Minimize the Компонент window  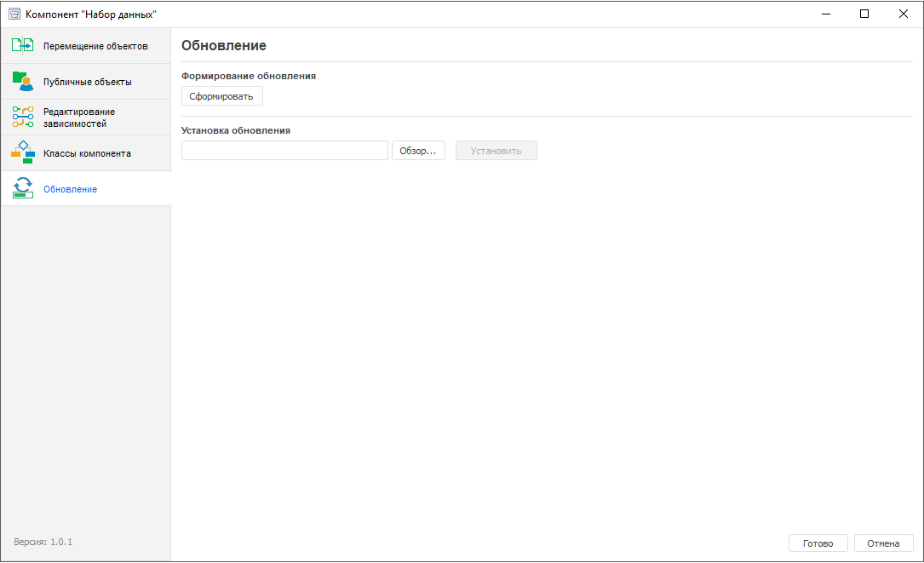(x=826, y=14)
